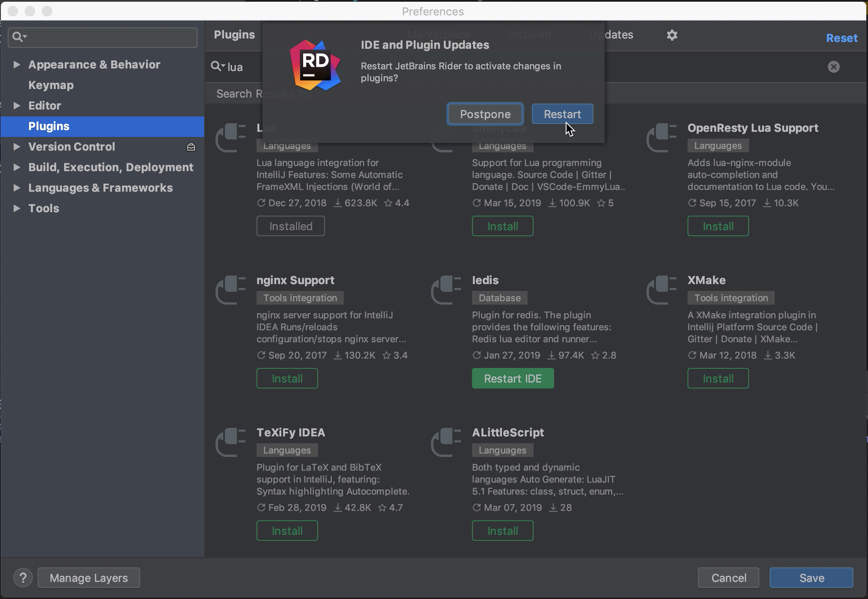Click Languages tag under TeXiFy IDEA
The width and height of the screenshot is (868, 599).
click(x=287, y=450)
